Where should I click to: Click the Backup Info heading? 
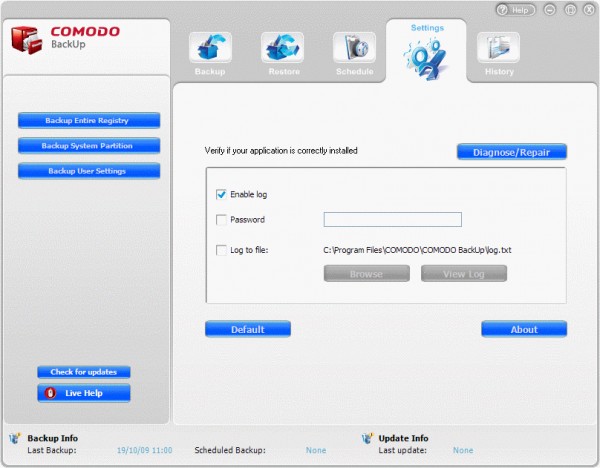[52, 438]
